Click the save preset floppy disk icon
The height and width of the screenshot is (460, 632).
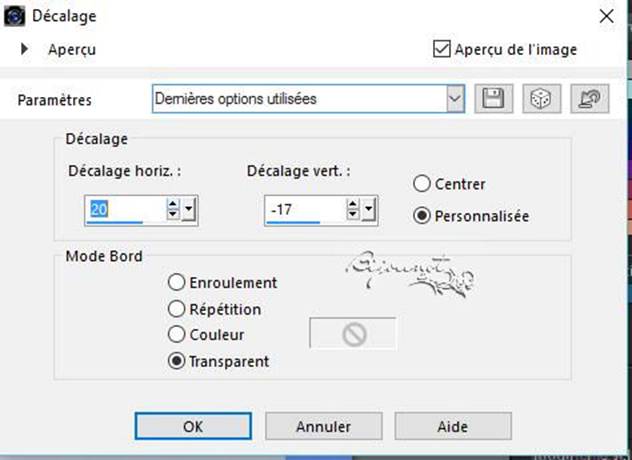pyautogui.click(x=494, y=99)
